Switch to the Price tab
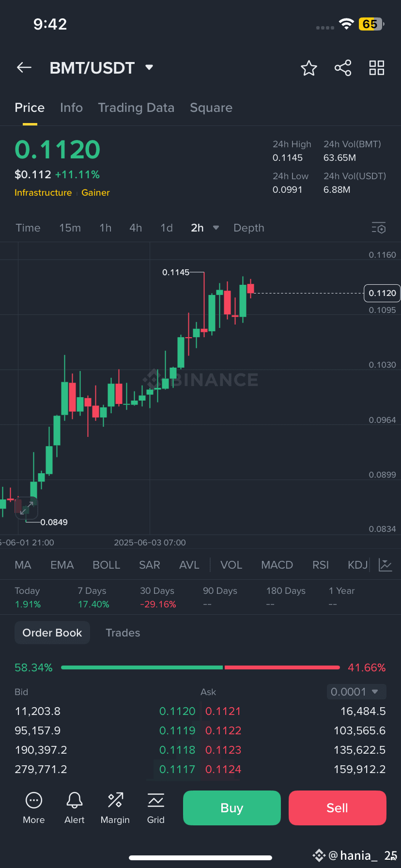Screen dimensions: 401x868 [x=30, y=108]
